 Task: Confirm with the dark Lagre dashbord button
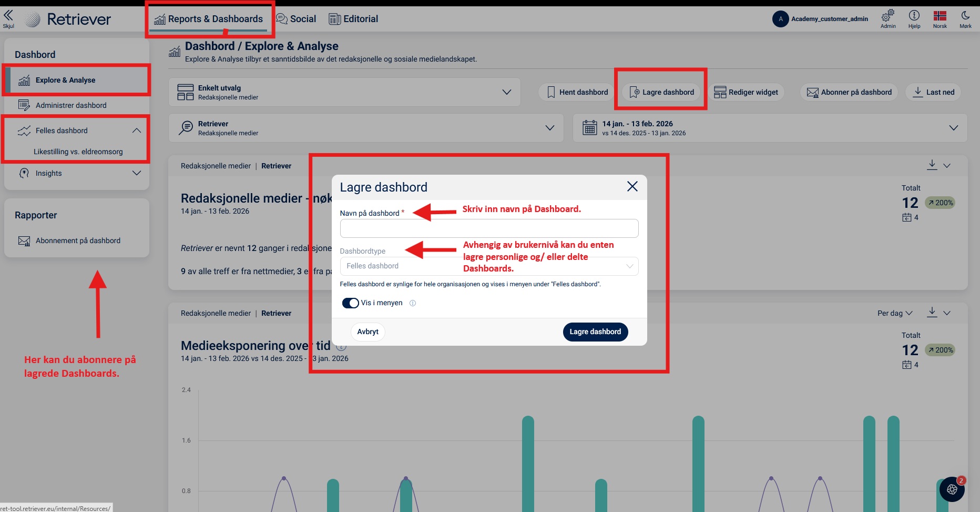click(x=595, y=332)
